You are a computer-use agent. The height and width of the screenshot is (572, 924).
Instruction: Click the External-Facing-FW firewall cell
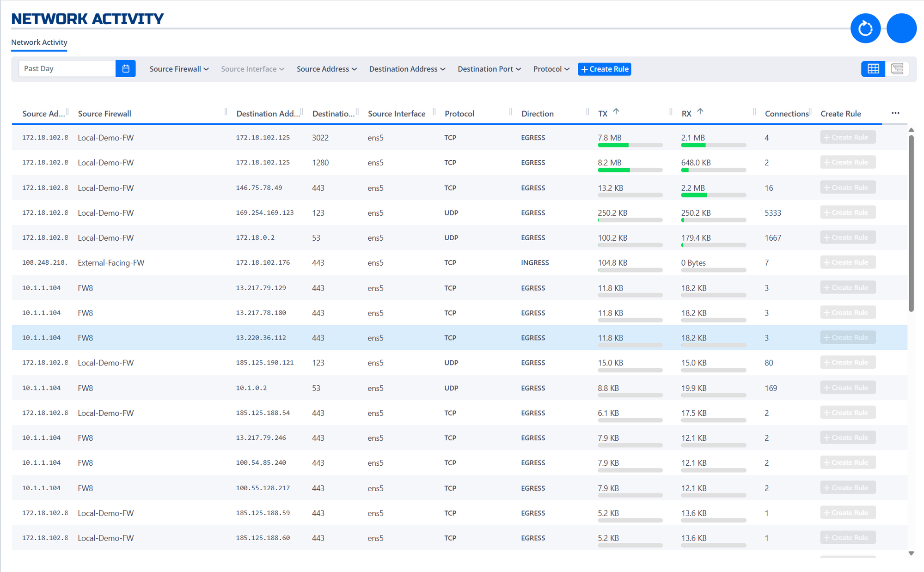point(111,263)
